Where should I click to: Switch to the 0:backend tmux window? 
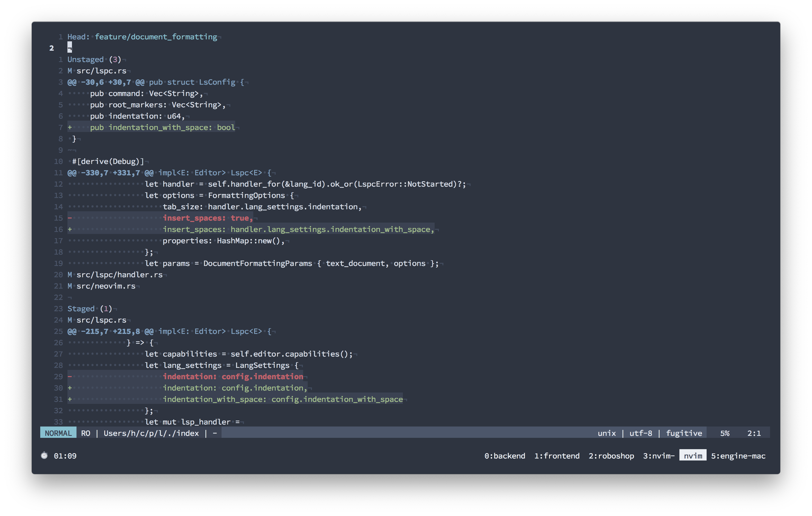point(505,456)
